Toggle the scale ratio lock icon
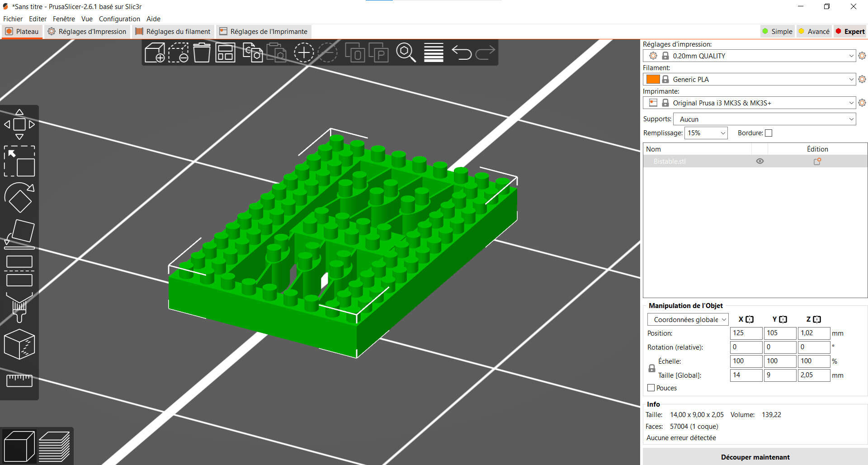Image resolution: width=868 pixels, height=465 pixels. coord(651,368)
